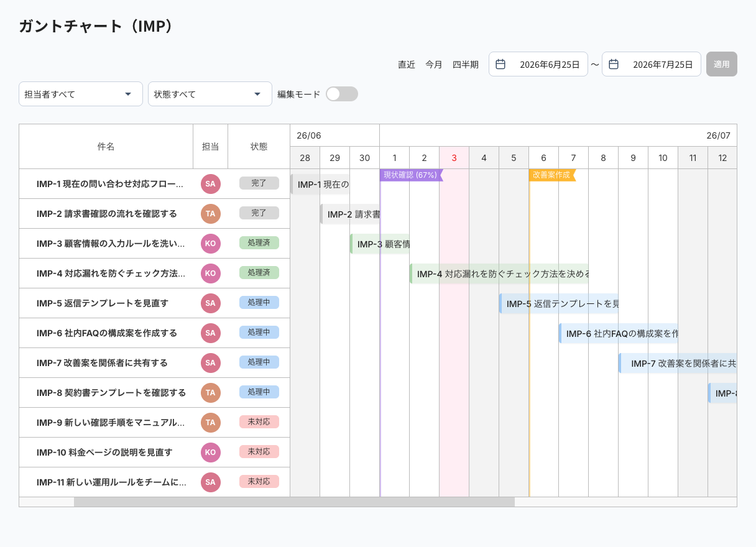Screen dimensions: 756x547
Task: Click the IMP-8 gantt bar
Action: 722,393
